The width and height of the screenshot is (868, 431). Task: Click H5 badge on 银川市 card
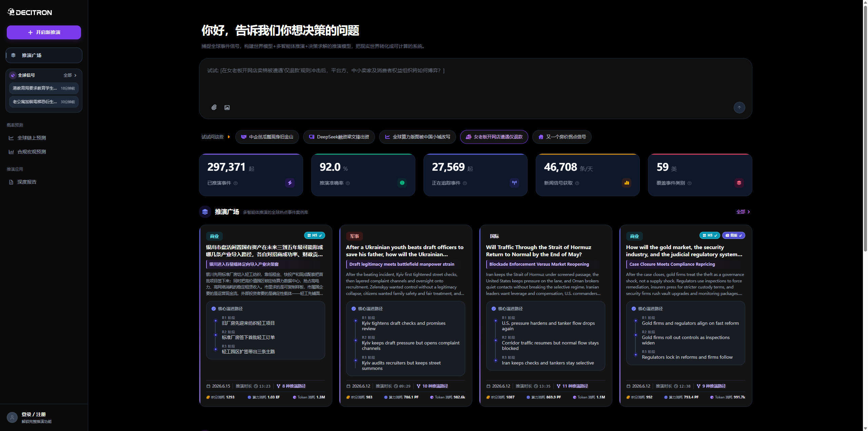pyautogui.click(x=315, y=235)
